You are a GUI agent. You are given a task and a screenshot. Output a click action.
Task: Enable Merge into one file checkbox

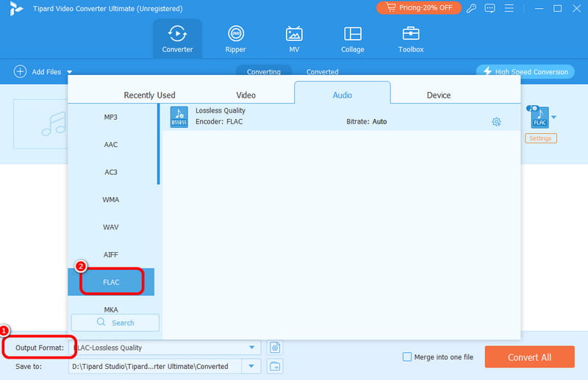pos(407,356)
